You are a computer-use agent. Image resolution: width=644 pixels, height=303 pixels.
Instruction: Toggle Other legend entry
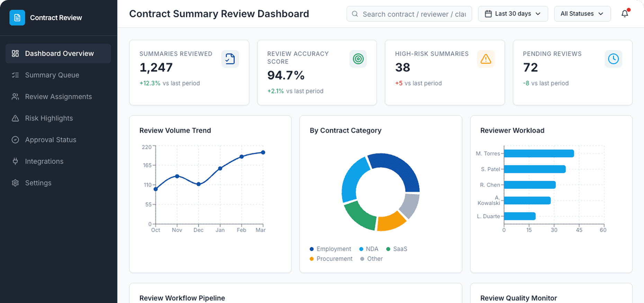tap(372, 259)
